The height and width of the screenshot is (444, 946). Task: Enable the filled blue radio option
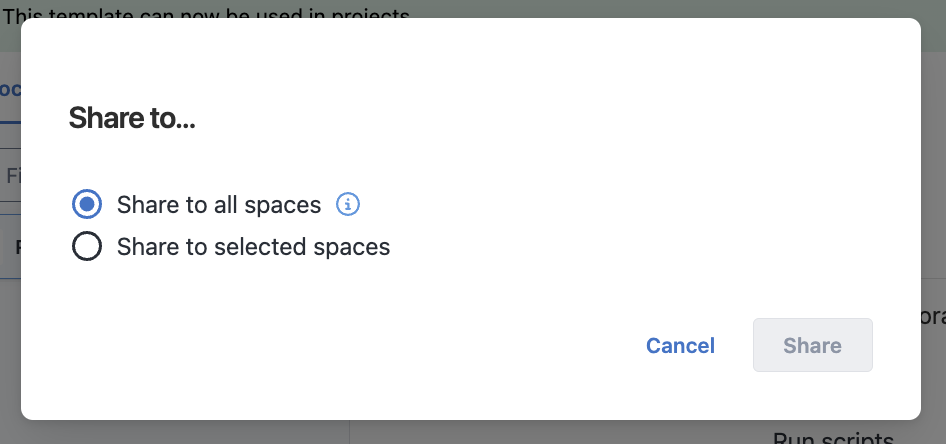point(87,205)
